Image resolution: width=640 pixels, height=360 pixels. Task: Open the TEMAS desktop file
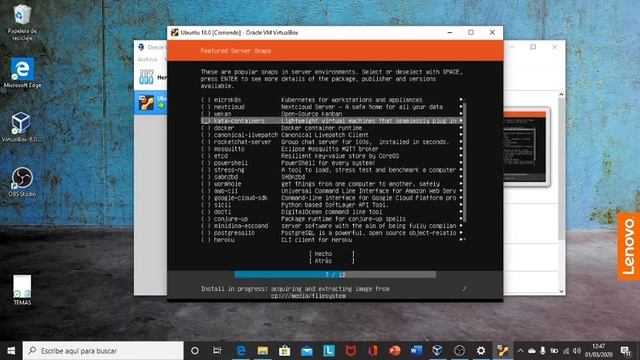[22, 290]
